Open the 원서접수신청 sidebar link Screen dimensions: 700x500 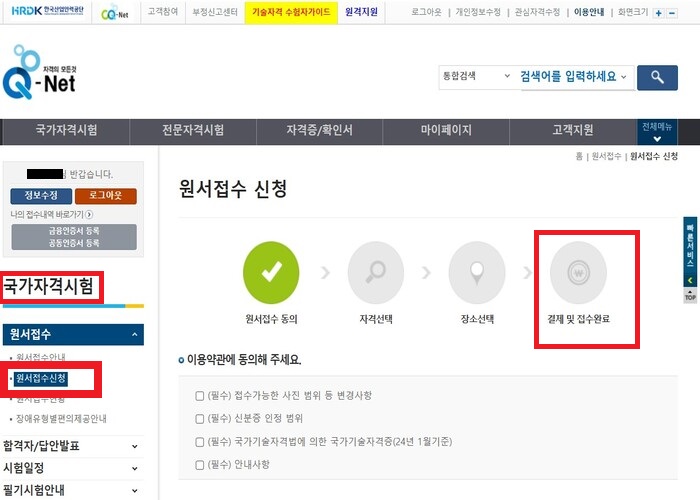[x=41, y=379]
